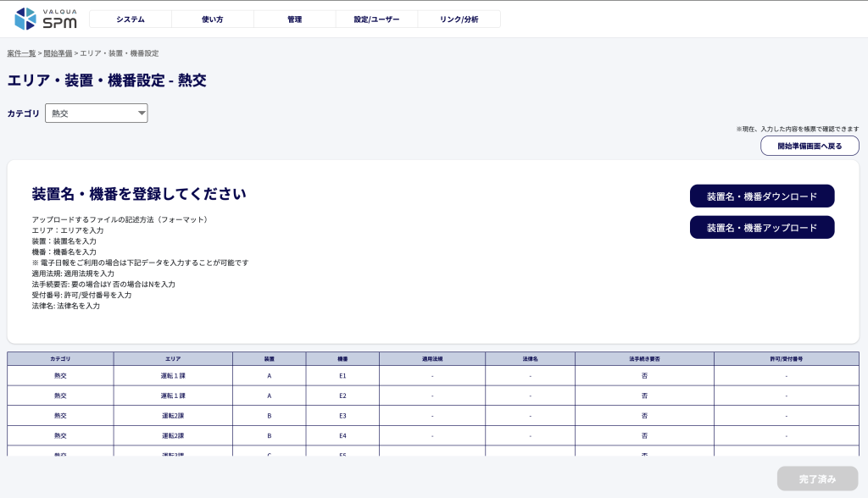Click the 機番 column header
Image resolution: width=868 pixels, height=498 pixels.
(x=342, y=359)
